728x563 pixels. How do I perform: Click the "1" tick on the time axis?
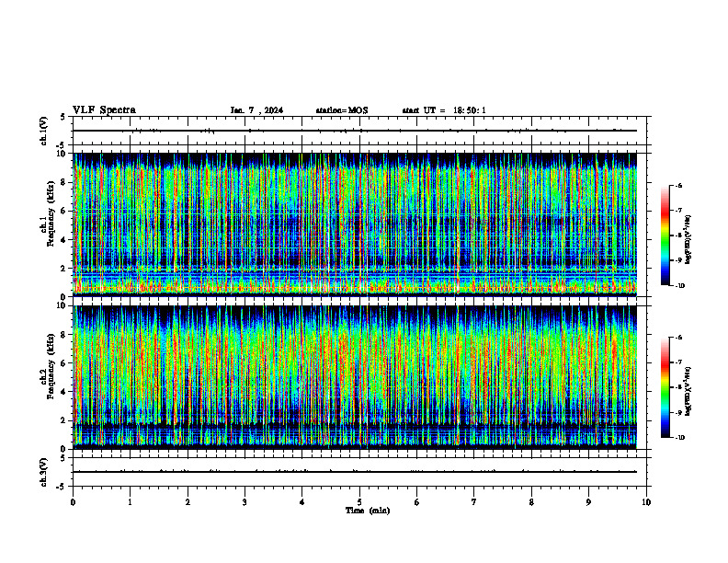pyautogui.click(x=131, y=502)
